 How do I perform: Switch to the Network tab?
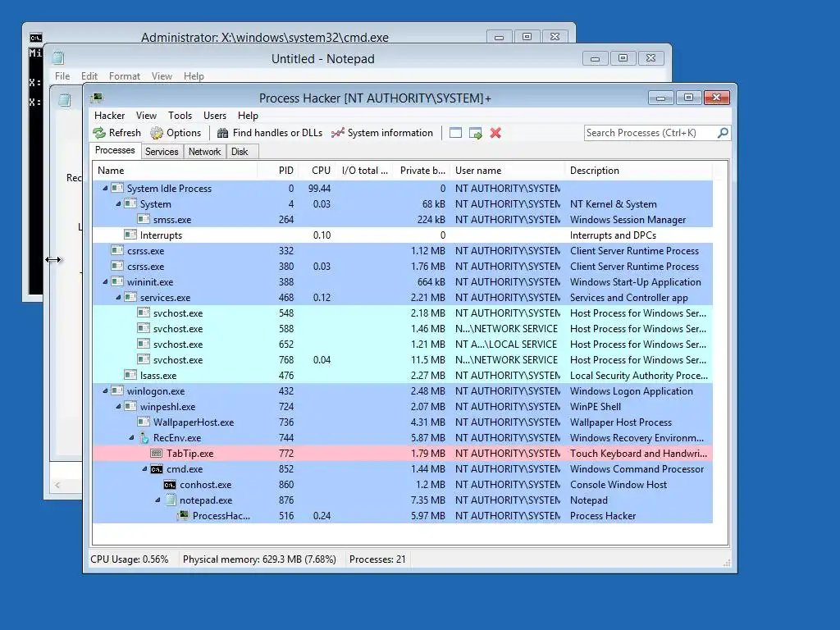point(204,152)
